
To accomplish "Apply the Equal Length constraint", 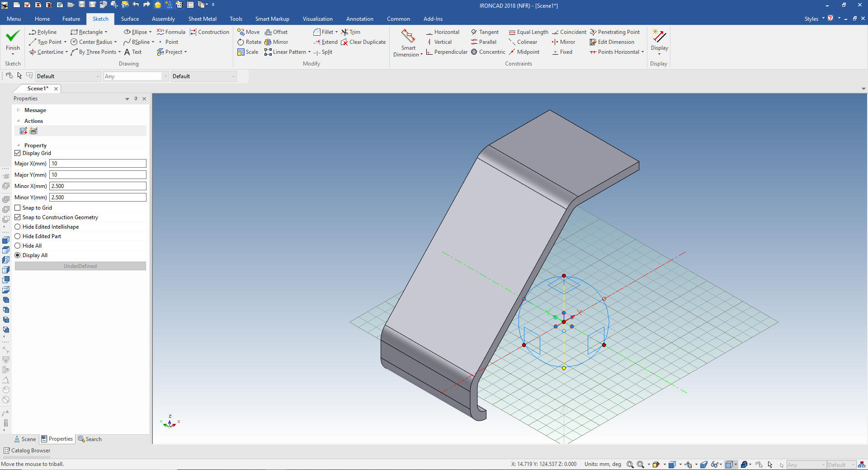I will click(x=528, y=32).
